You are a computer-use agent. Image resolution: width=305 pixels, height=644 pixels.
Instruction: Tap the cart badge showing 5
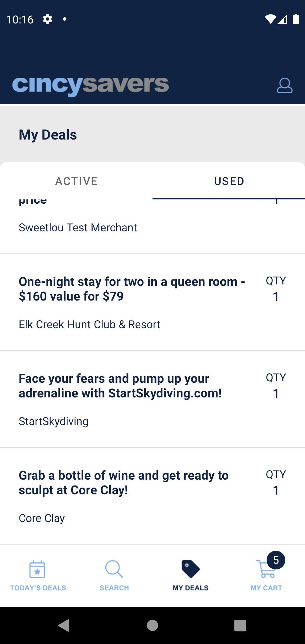276,560
